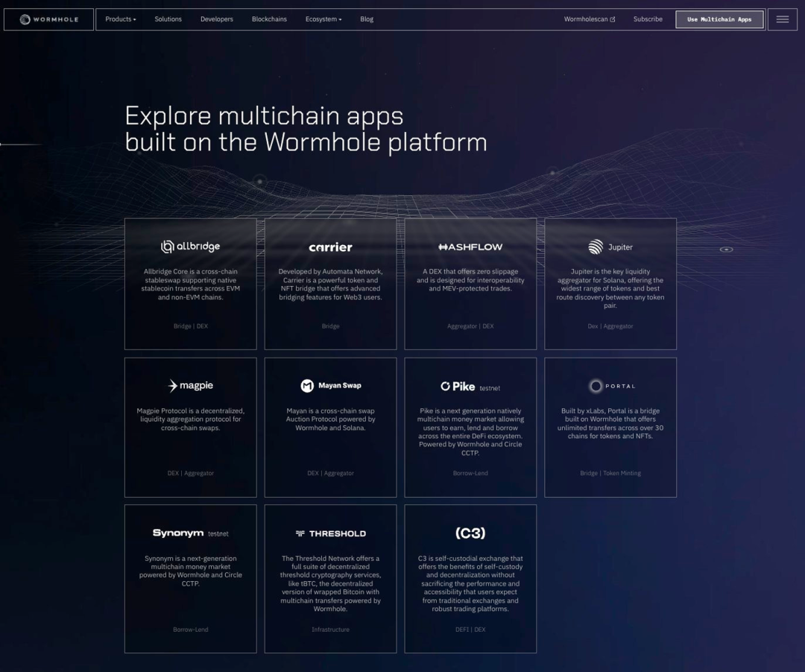This screenshot has height=672, width=805.
Task: Click the Jupiter description text
Action: click(610, 288)
